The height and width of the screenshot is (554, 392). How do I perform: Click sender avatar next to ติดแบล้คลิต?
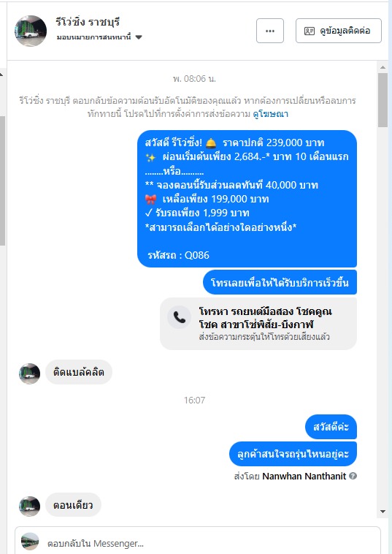(x=29, y=373)
